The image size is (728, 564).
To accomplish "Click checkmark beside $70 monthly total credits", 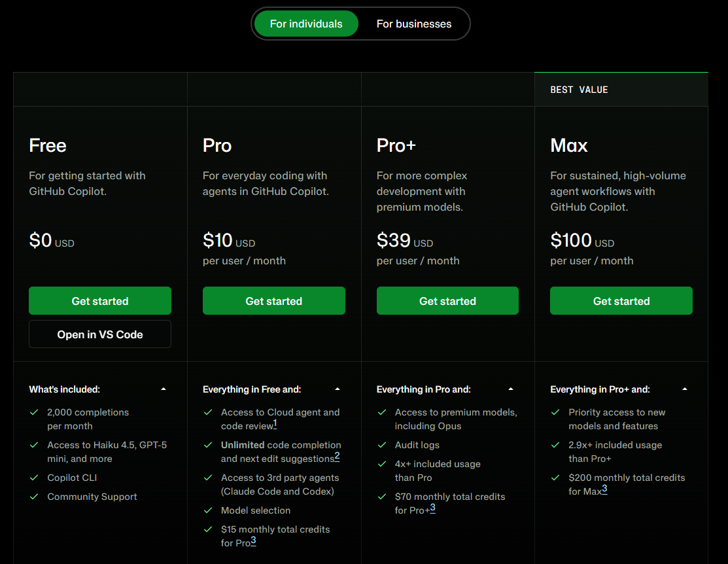I will 382,497.
